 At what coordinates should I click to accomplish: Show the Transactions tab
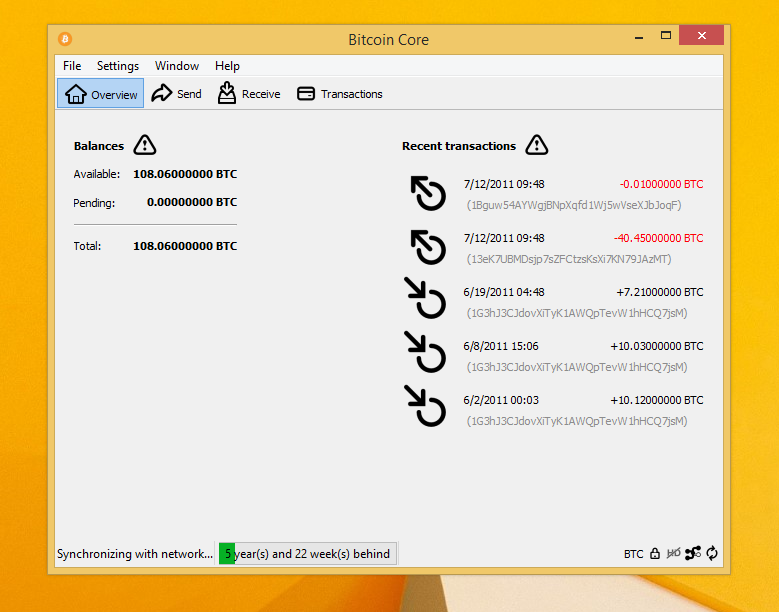(x=340, y=93)
